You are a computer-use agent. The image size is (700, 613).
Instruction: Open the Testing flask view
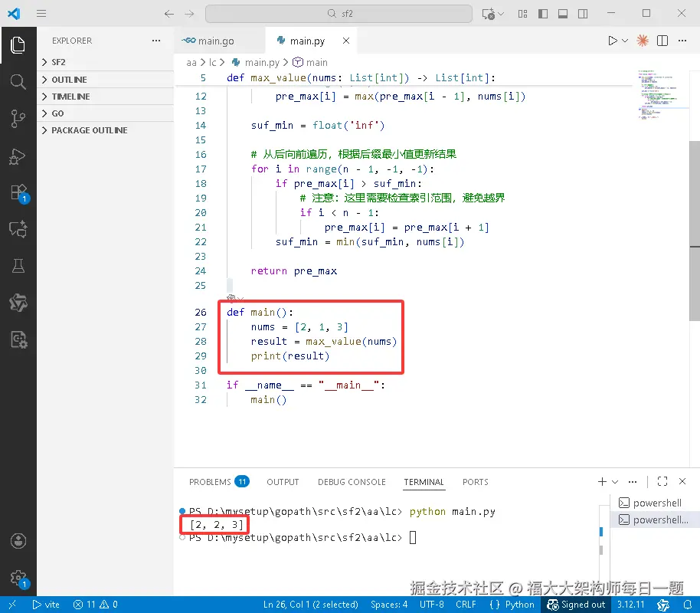click(18, 266)
